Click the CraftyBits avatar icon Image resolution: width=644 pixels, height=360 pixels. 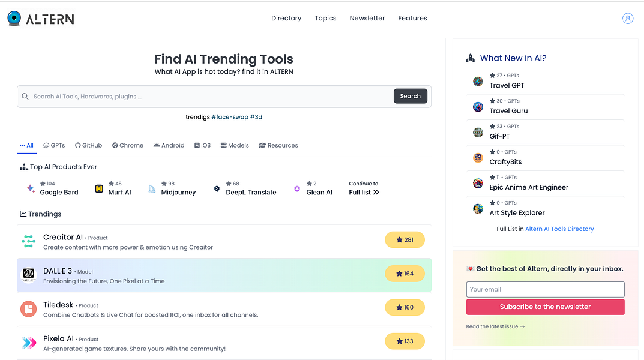[478, 158]
